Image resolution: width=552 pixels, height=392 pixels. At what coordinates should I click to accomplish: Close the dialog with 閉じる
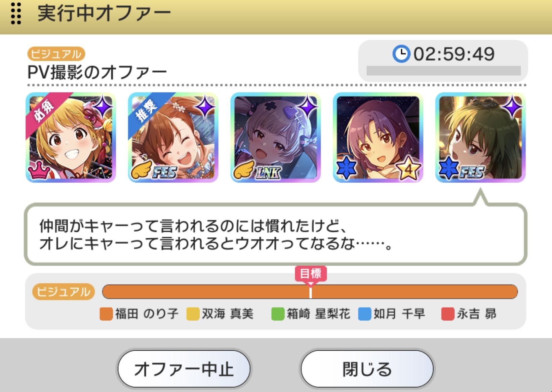click(367, 369)
